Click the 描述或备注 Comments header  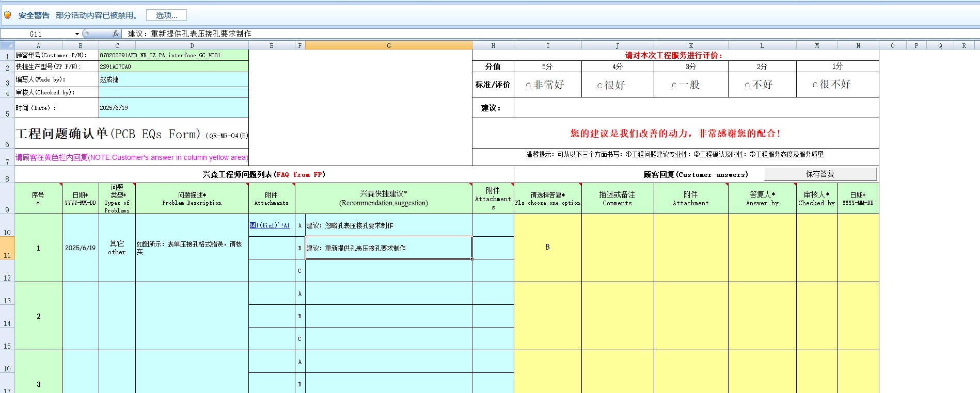[618, 199]
